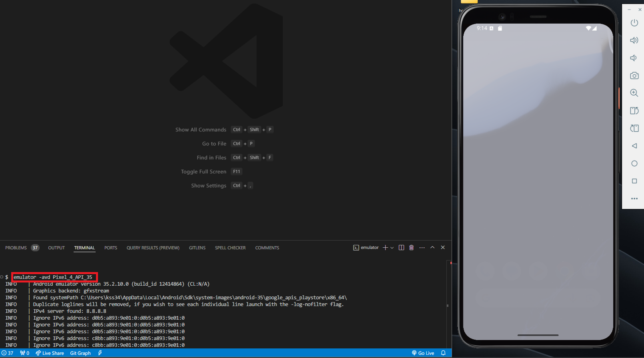The height and width of the screenshot is (358, 644).
Task: Lower emulator volume with volume down icon
Action: [x=634, y=58]
